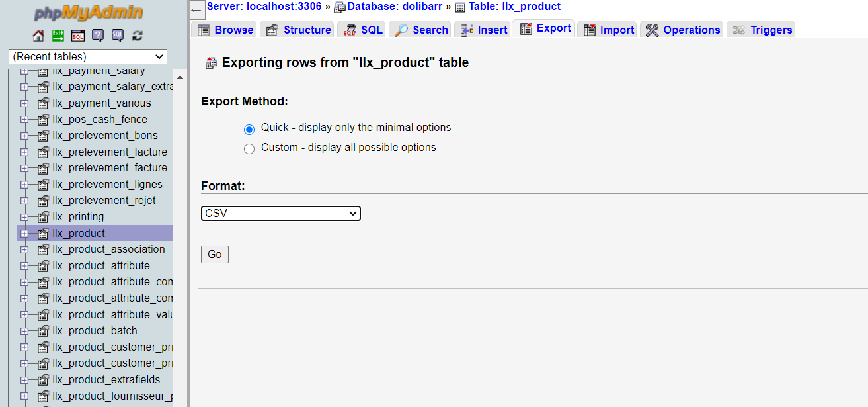
Task: Open the Search tab
Action: pyautogui.click(x=420, y=30)
